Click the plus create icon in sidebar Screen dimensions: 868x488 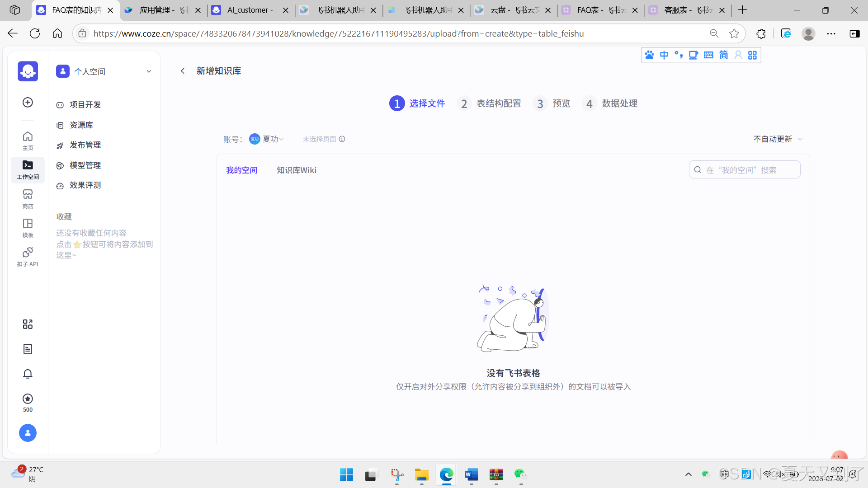28,103
